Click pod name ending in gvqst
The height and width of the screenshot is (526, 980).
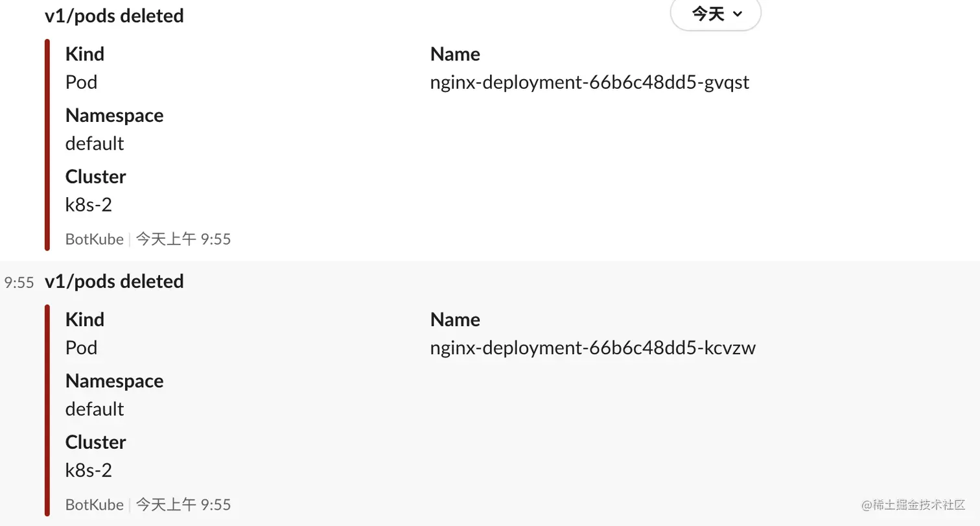tap(589, 82)
